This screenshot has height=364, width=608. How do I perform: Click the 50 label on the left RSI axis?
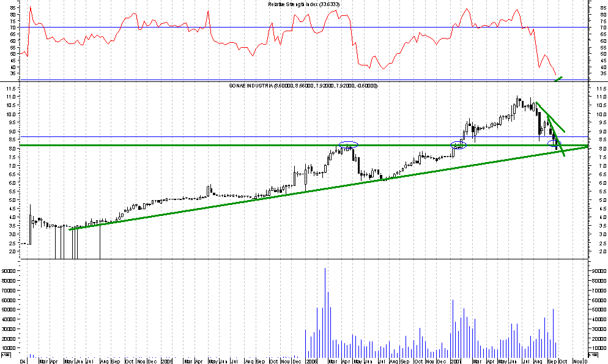click(x=13, y=54)
